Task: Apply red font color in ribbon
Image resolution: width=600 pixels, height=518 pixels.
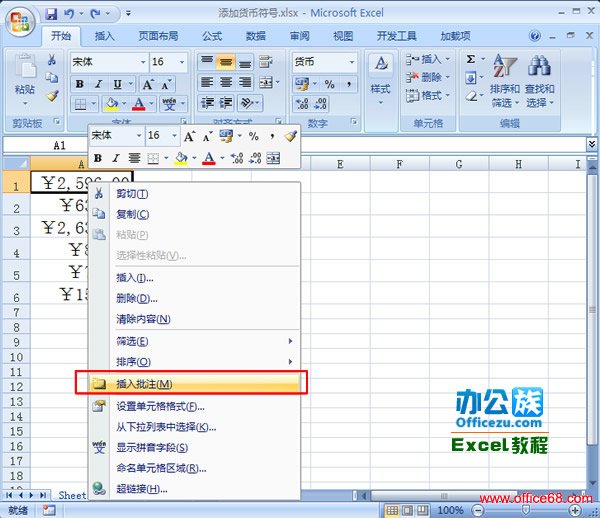Action: coord(139,104)
